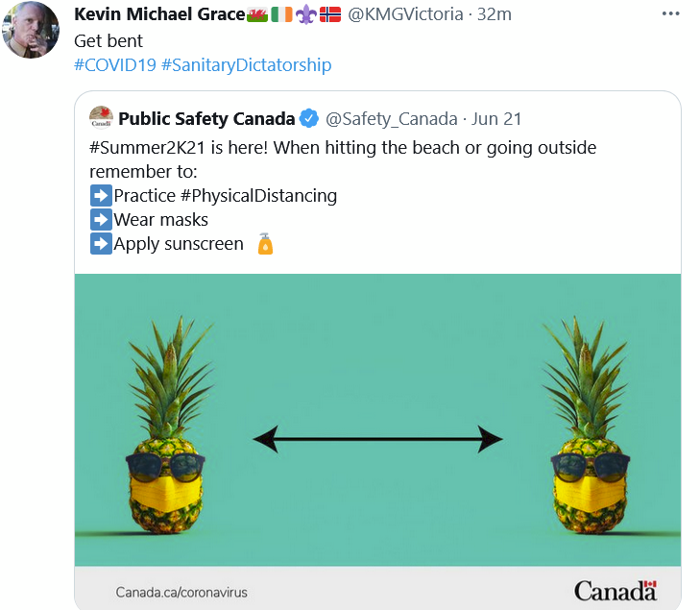
Task: Click the Norwegian flag emoji beside the name
Action: coord(330,15)
